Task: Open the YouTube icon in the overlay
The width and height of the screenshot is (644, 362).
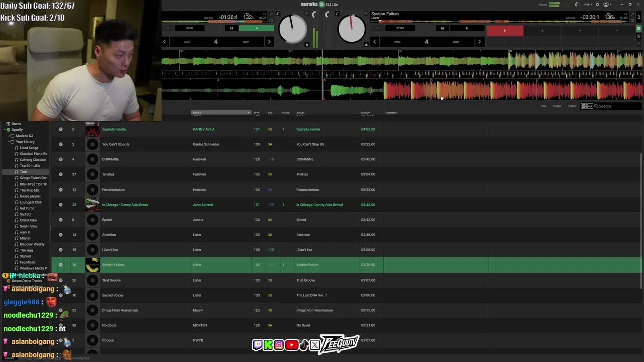Action: 291,345
